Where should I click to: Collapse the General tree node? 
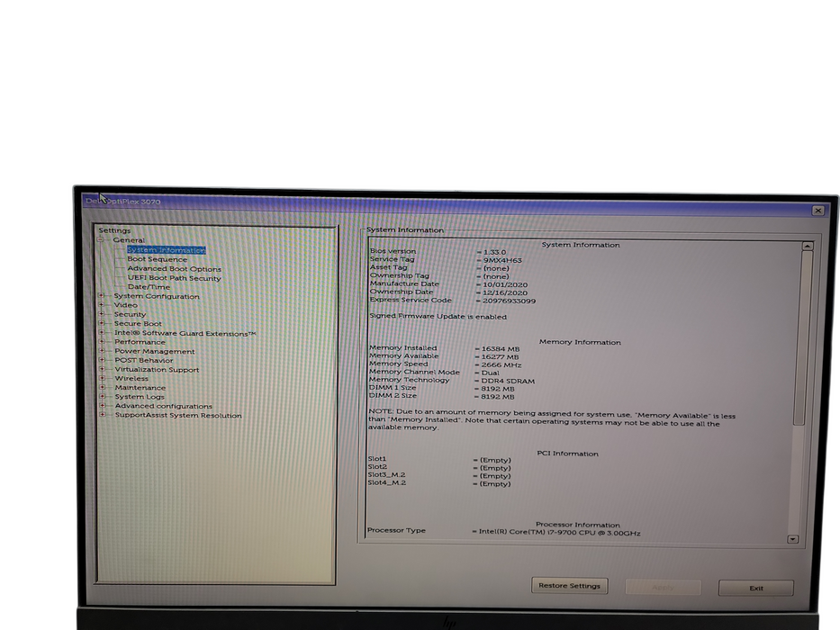point(101,240)
